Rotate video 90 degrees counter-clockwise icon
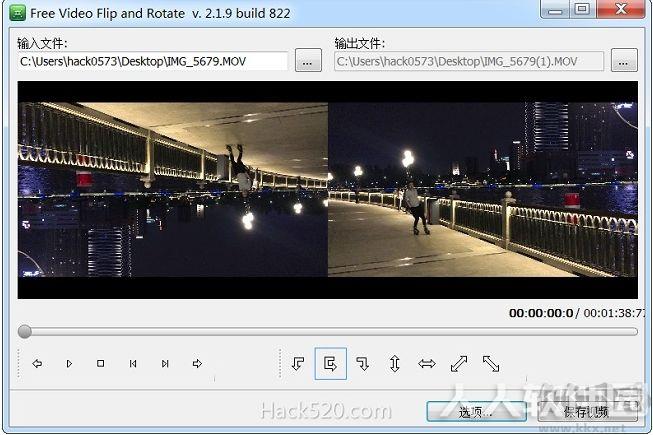 click(298, 363)
